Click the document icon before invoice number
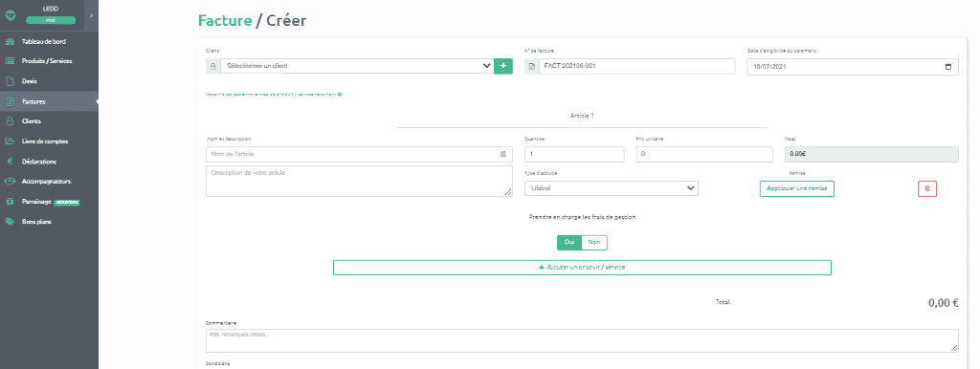 click(532, 66)
